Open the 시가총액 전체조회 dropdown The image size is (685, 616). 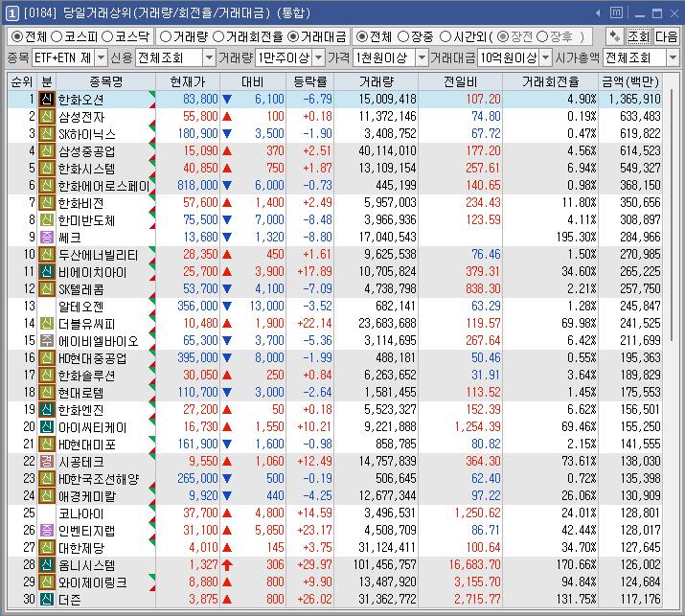[x=673, y=57]
